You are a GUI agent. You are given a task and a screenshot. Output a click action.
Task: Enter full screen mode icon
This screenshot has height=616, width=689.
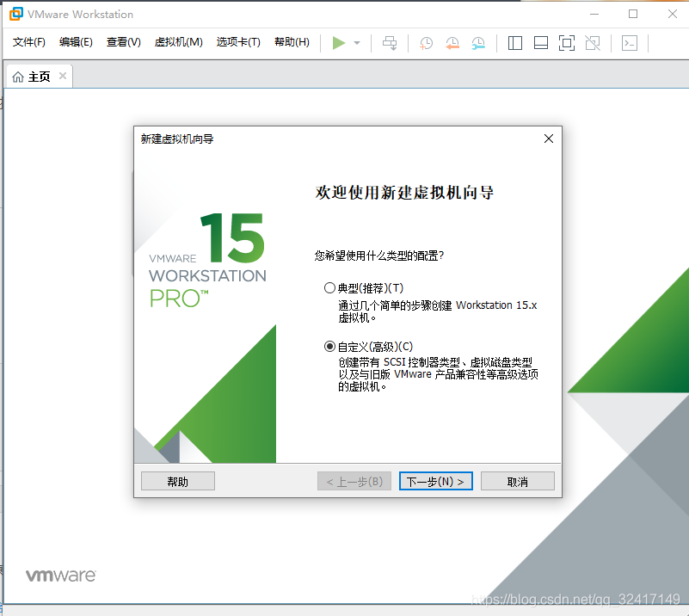(x=567, y=43)
